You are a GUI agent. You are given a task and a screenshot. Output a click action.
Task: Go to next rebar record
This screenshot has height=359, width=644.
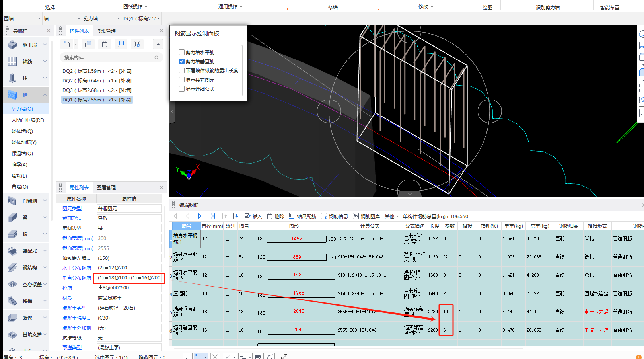(200, 216)
